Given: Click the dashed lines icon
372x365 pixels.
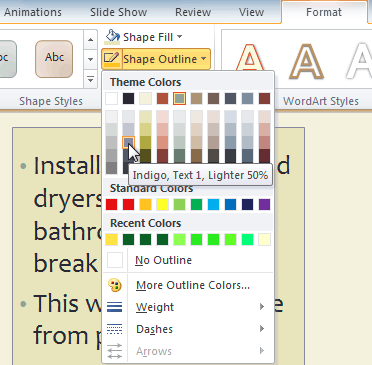Looking at the screenshot, I should [115, 329].
